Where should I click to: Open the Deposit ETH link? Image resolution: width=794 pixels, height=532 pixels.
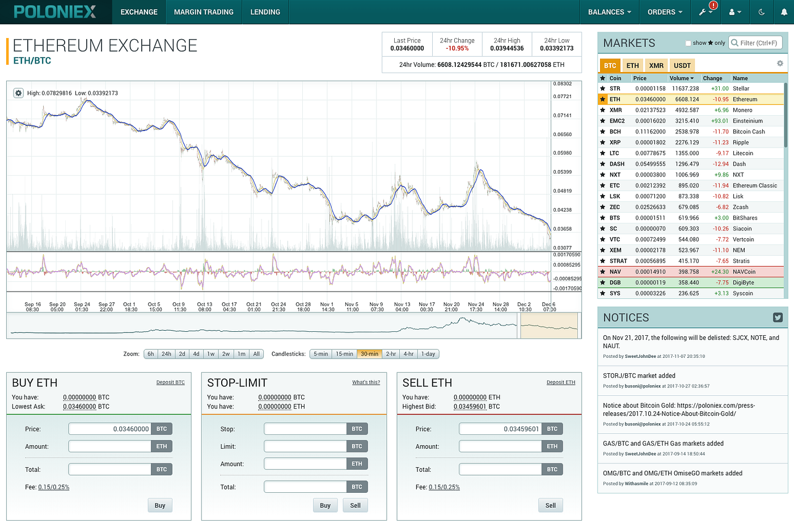coord(561,382)
